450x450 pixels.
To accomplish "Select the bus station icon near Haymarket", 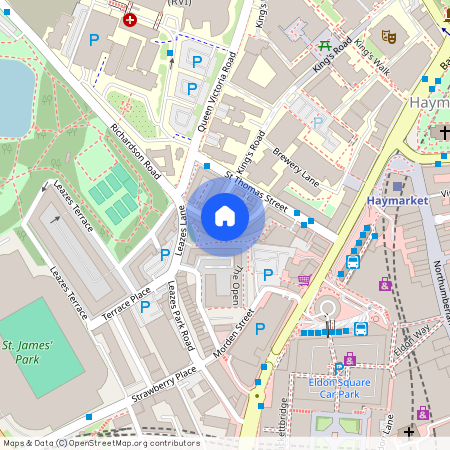I will click(353, 262).
